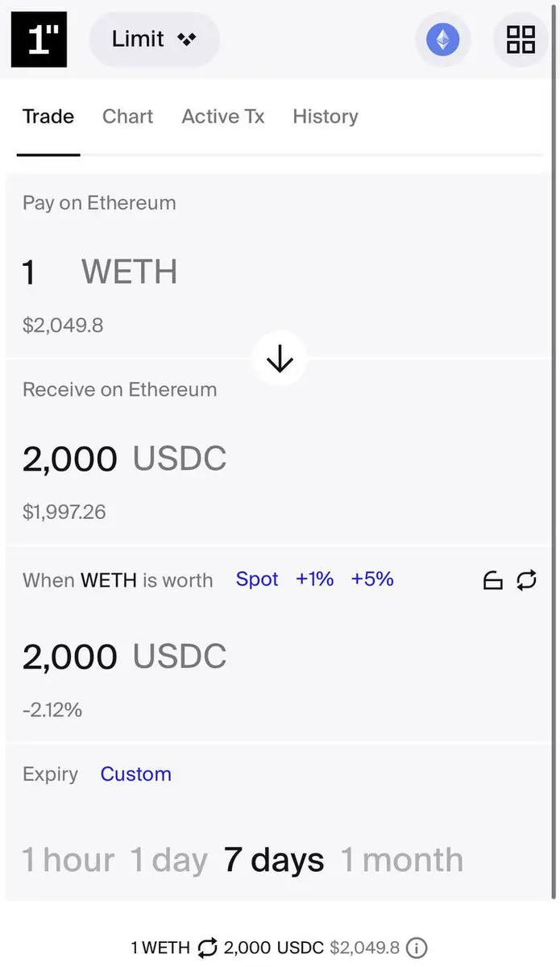Invert the limit price with swap icon
The image size is (560, 967).
pos(527,580)
